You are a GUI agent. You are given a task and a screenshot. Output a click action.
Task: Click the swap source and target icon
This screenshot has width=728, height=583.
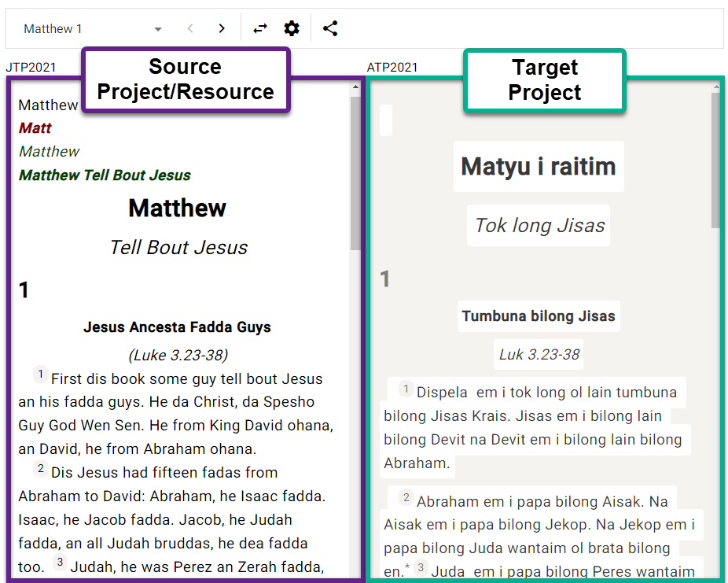pos(260,29)
